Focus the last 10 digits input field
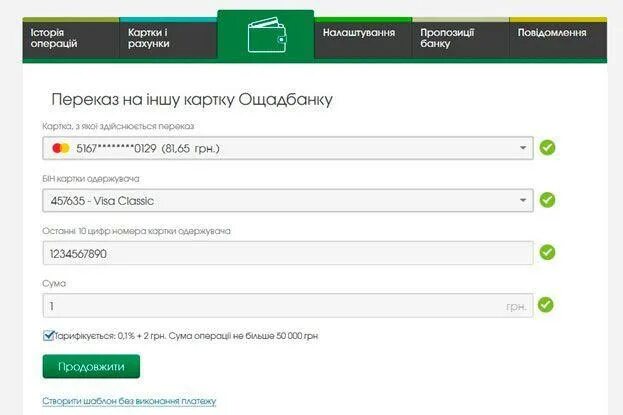 tap(288, 253)
